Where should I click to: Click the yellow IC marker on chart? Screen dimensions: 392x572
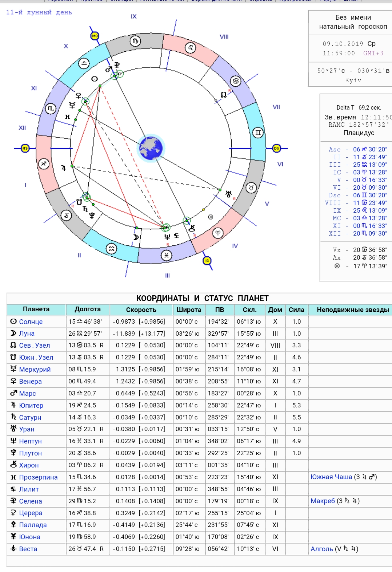click(207, 261)
